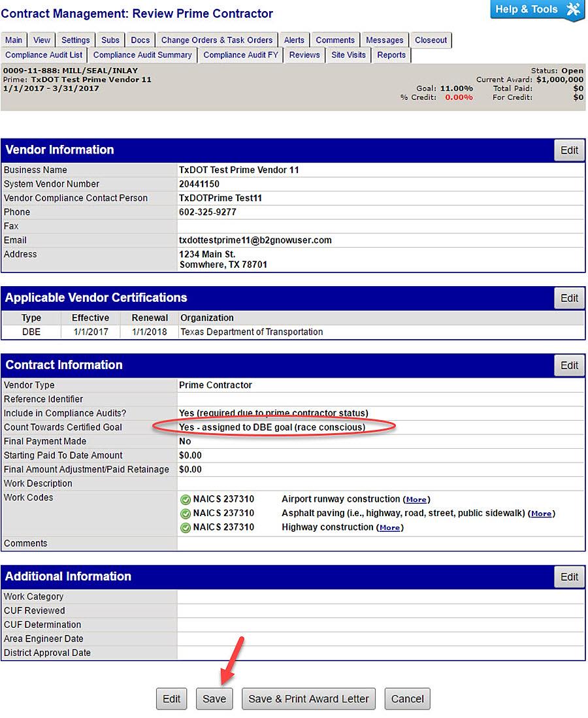The width and height of the screenshot is (588, 718).
Task: Edit the Additional Information section
Action: point(569,577)
